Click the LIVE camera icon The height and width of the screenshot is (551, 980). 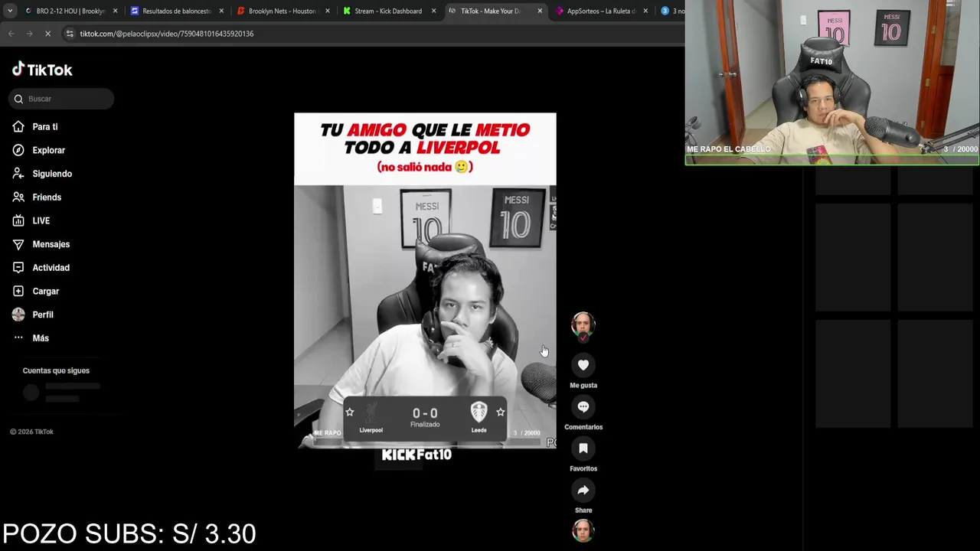(x=18, y=221)
